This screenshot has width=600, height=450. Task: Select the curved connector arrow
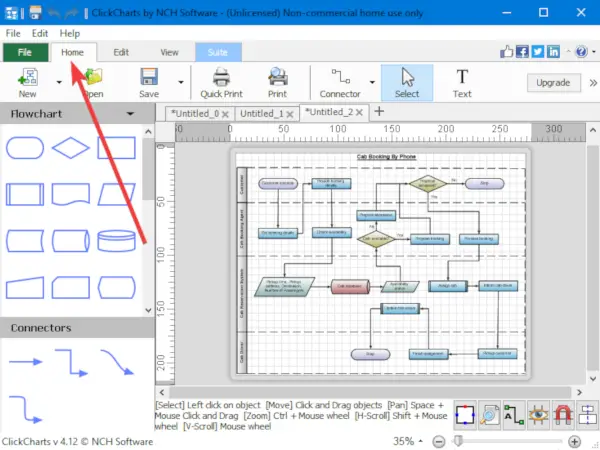(117, 362)
